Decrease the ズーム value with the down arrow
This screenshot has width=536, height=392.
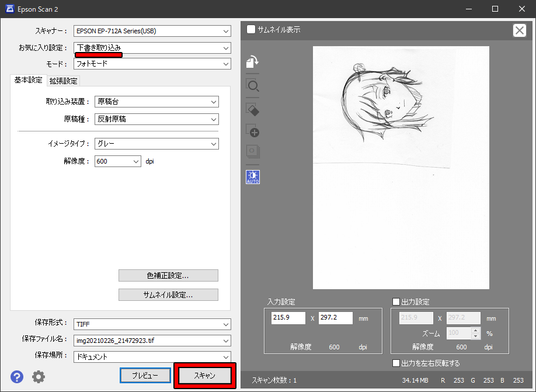475,337
